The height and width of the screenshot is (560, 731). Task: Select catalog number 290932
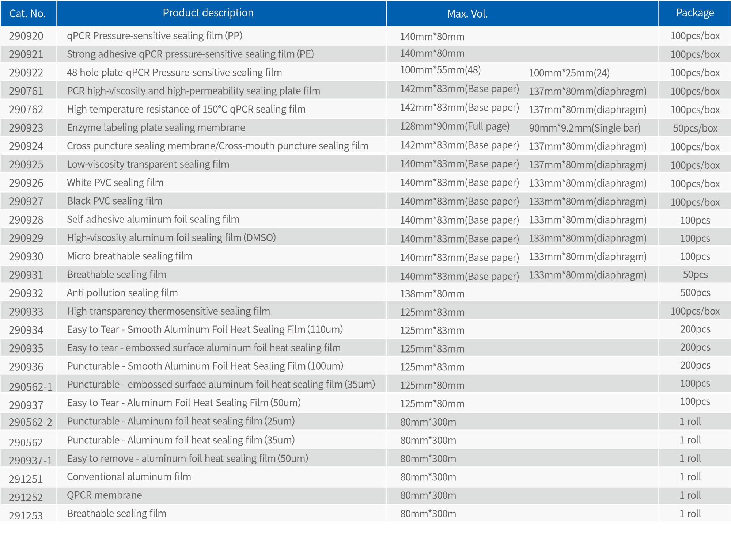pos(26,293)
